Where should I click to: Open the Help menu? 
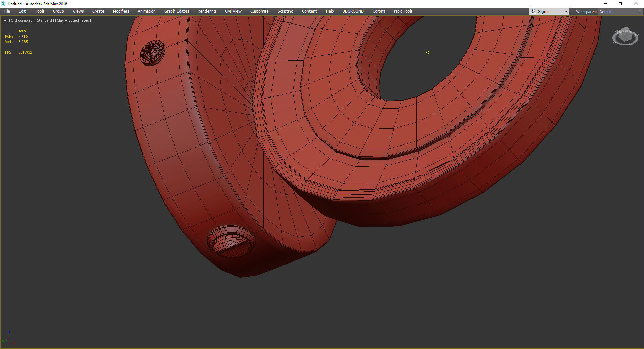pyautogui.click(x=330, y=11)
